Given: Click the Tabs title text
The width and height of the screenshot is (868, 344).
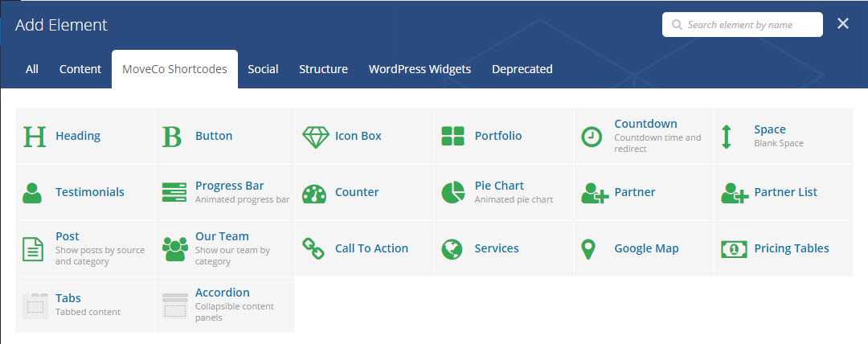Looking at the screenshot, I should point(68,298).
